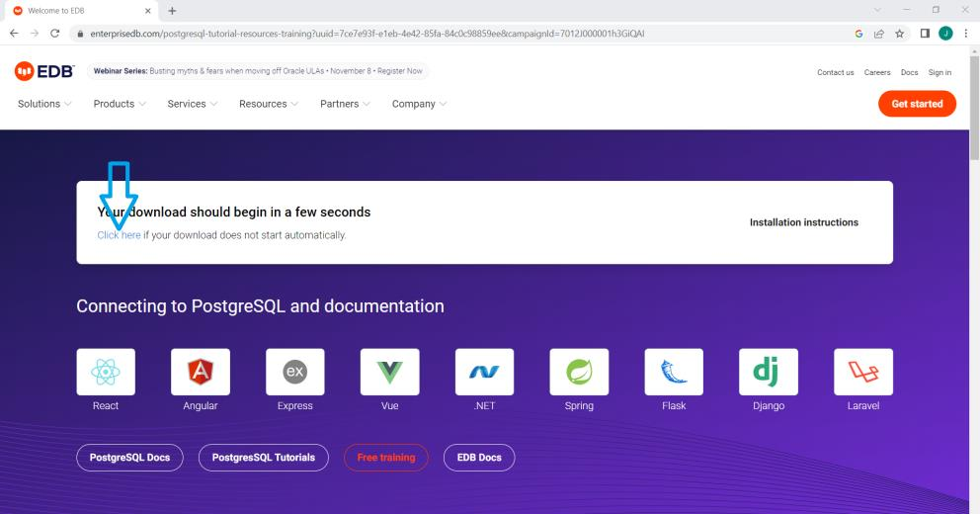Open the Contact us link
The image size is (980, 514).
click(x=835, y=72)
